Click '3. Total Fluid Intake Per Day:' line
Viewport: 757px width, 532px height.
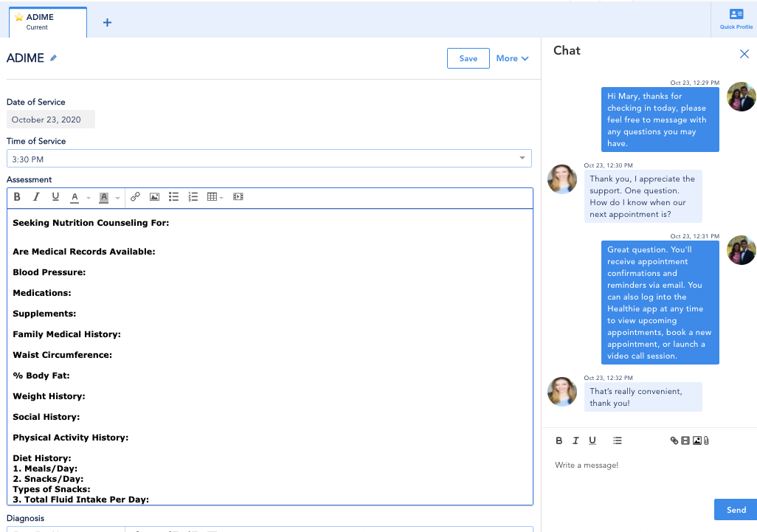[x=80, y=500]
